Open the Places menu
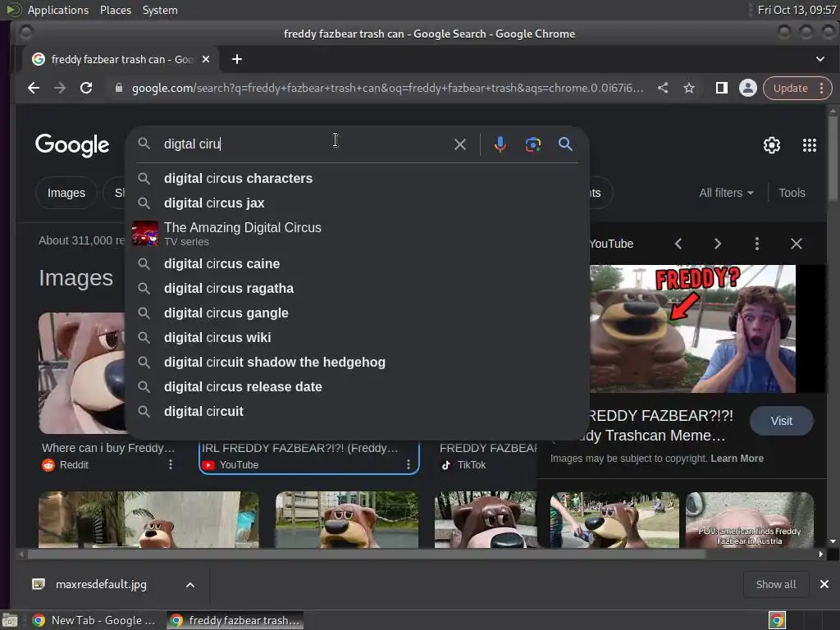Viewport: 840px width, 630px height. (115, 10)
